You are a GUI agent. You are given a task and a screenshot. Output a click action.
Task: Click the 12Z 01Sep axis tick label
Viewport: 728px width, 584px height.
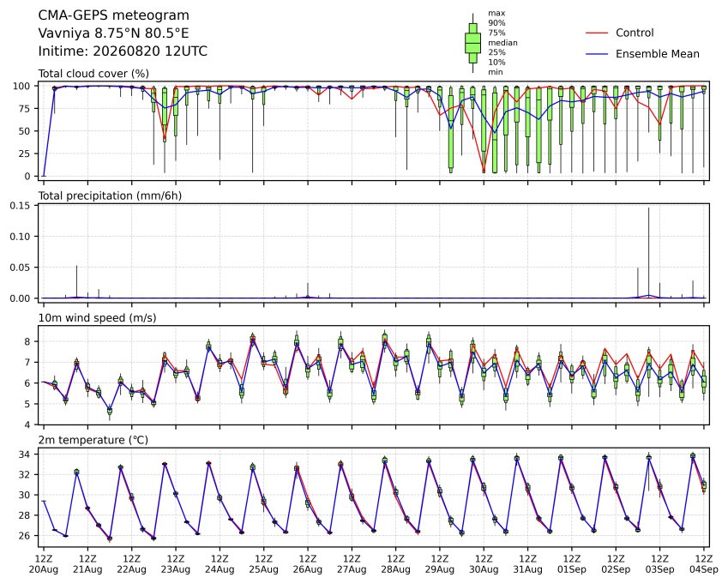tap(572, 564)
